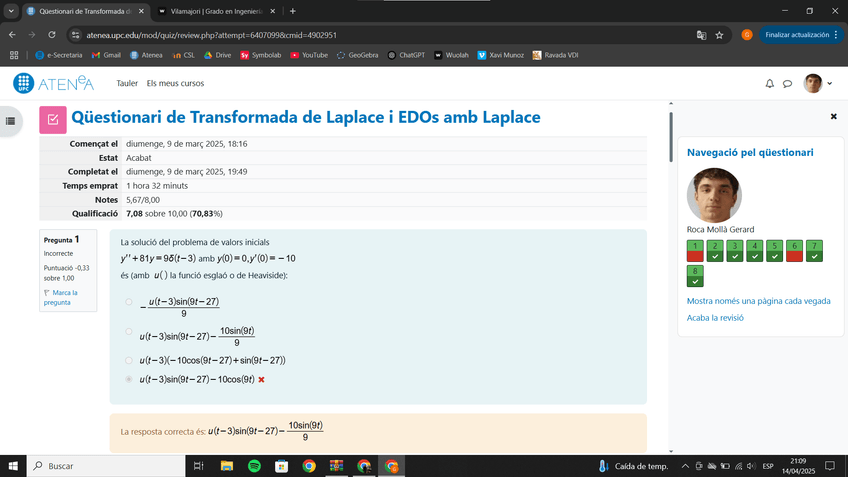Screen dimensions: 848x477
Task: Open the e-Secretaria bookmark
Action: (59, 55)
